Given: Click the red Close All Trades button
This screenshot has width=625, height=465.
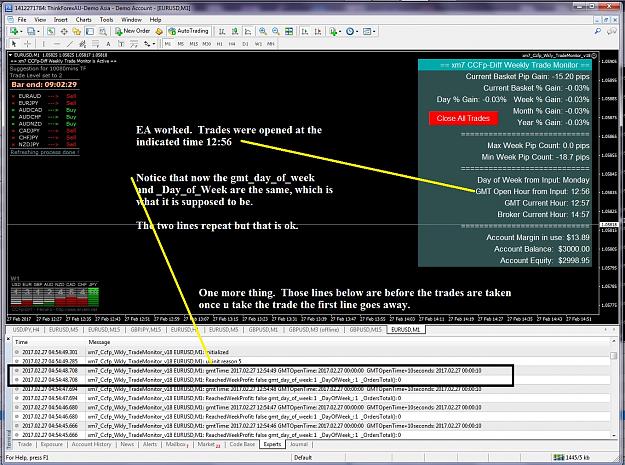Looking at the screenshot, I should click(463, 118).
